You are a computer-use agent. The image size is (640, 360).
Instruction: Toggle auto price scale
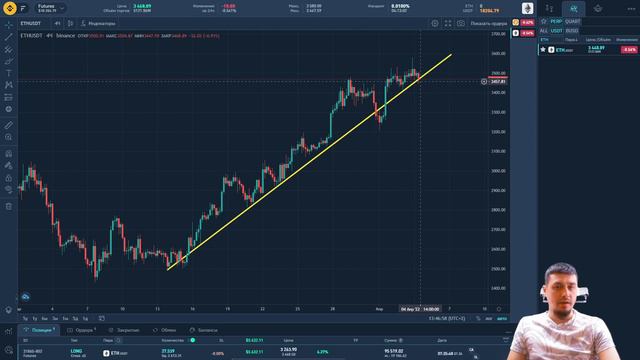pos(502,318)
